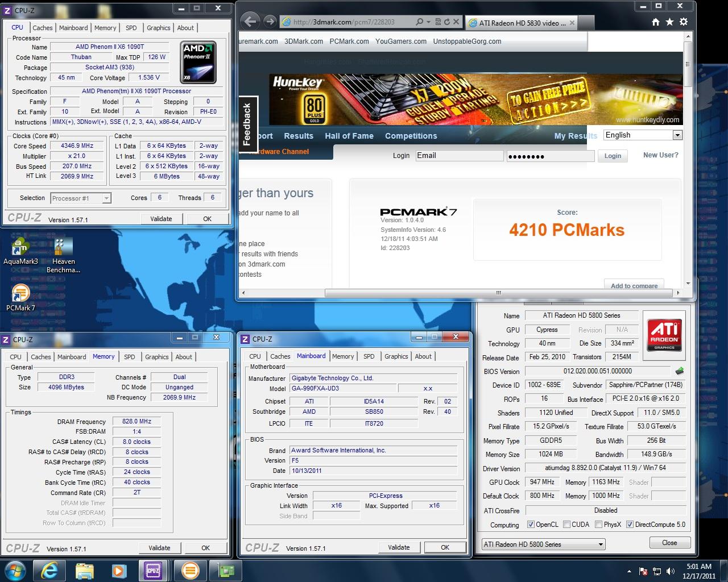This screenshot has width=728, height=582.
Task: Click the address bar refresh icon
Action: click(447, 22)
